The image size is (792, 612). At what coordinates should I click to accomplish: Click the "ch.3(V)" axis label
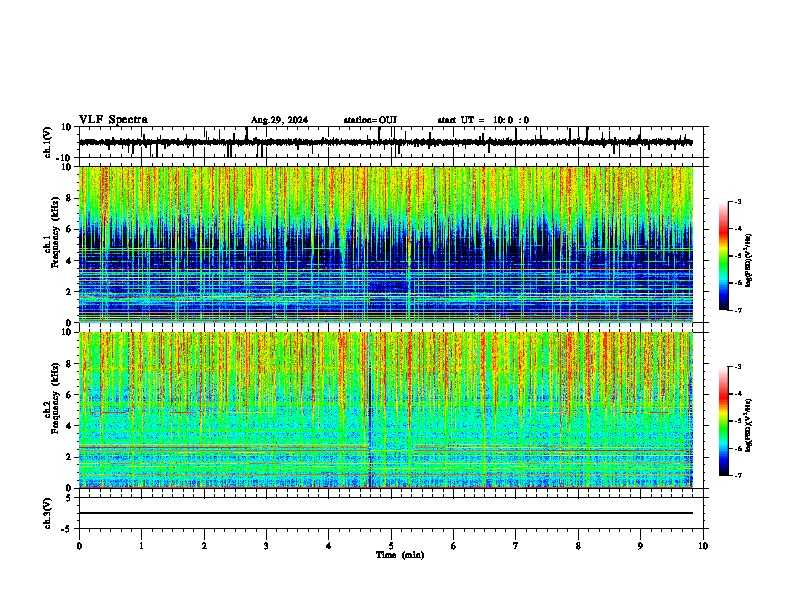click(x=47, y=513)
